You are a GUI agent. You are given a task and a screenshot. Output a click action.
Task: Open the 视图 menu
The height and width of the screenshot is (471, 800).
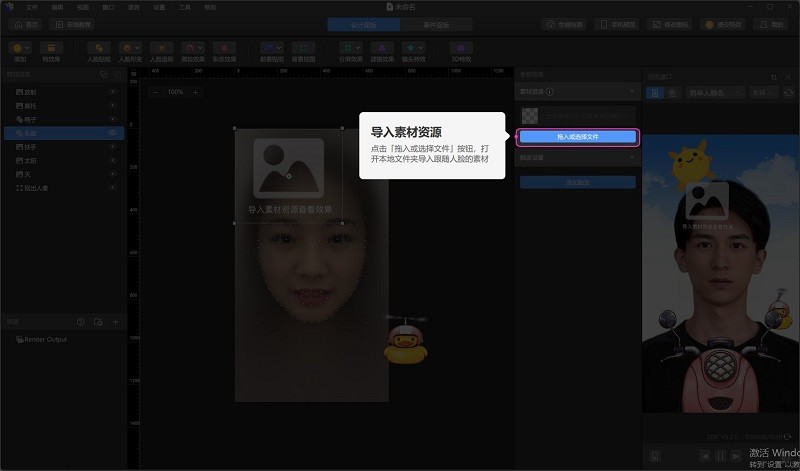[x=83, y=8]
